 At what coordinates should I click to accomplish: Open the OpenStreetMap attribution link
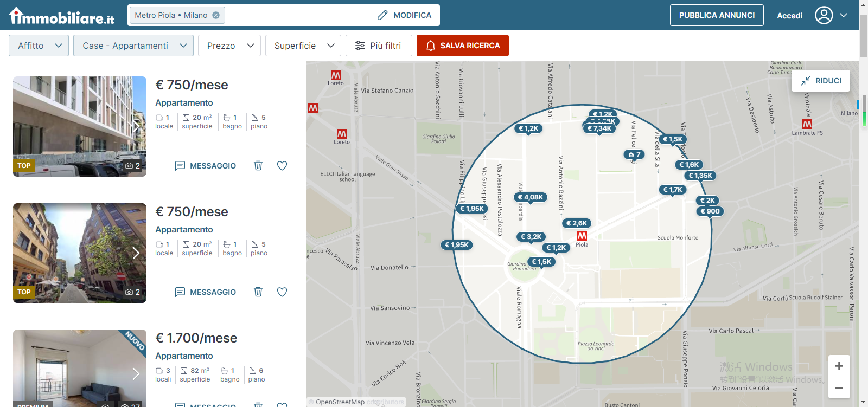pos(340,402)
